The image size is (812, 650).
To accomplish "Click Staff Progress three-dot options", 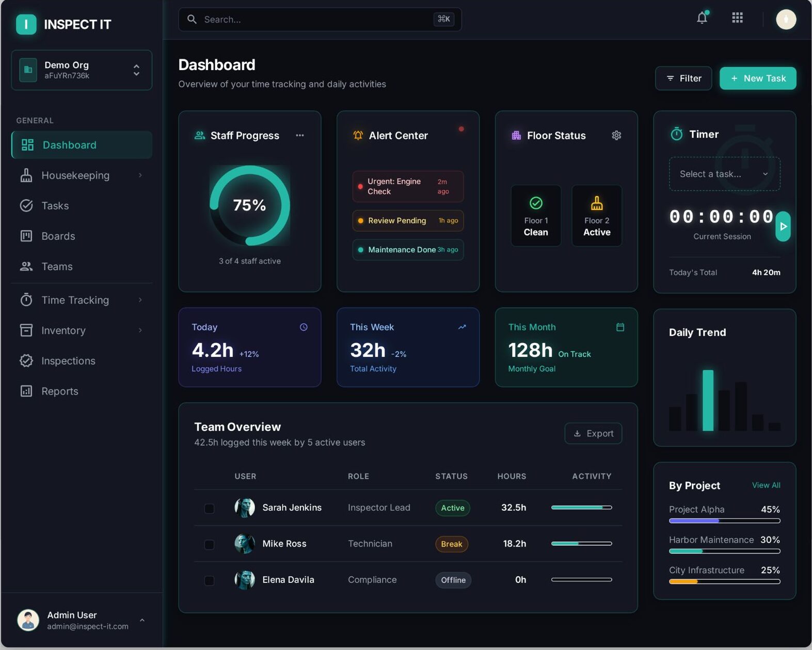I will (x=299, y=136).
